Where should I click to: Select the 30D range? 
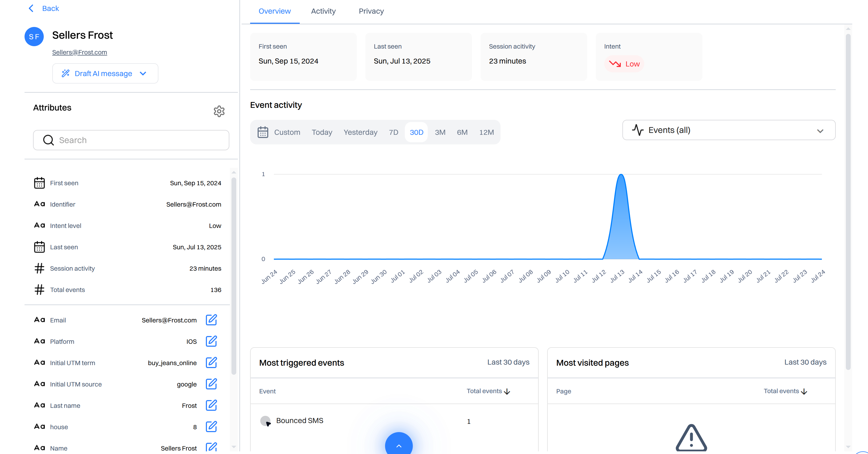(417, 132)
